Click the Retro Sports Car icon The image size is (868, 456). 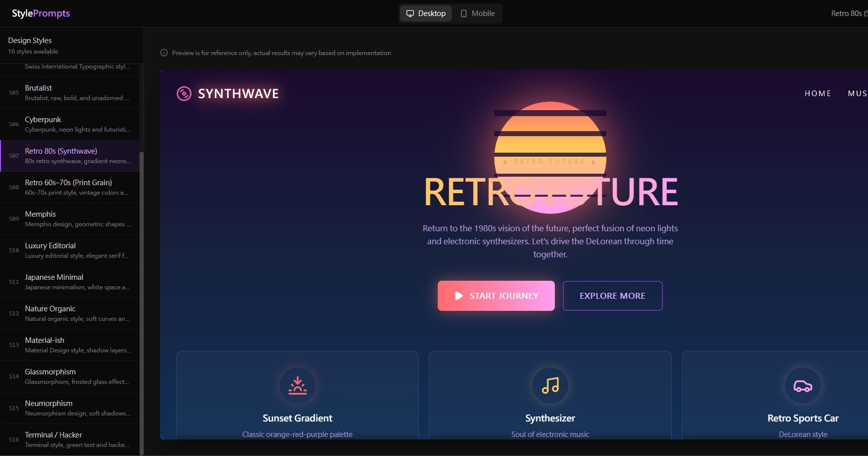(x=803, y=385)
